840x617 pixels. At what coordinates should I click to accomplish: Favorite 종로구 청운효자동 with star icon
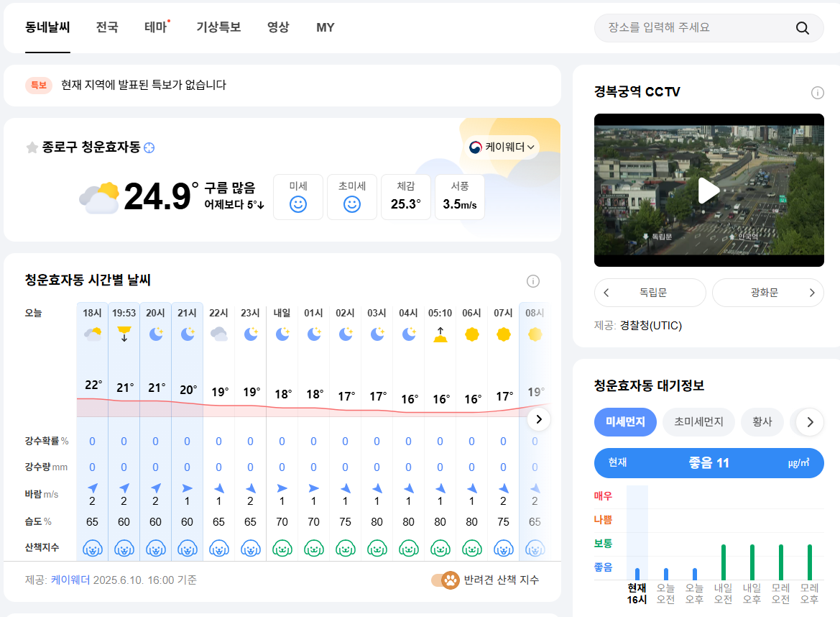pos(32,147)
